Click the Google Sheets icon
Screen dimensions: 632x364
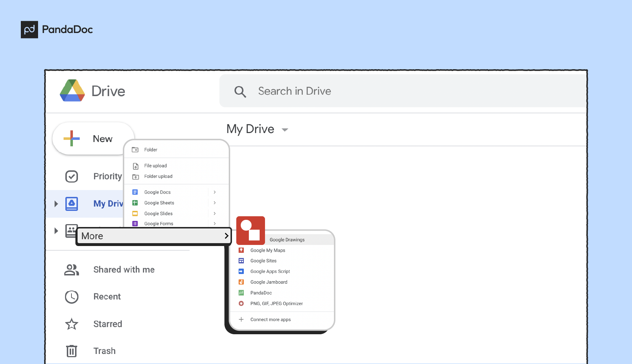click(135, 203)
